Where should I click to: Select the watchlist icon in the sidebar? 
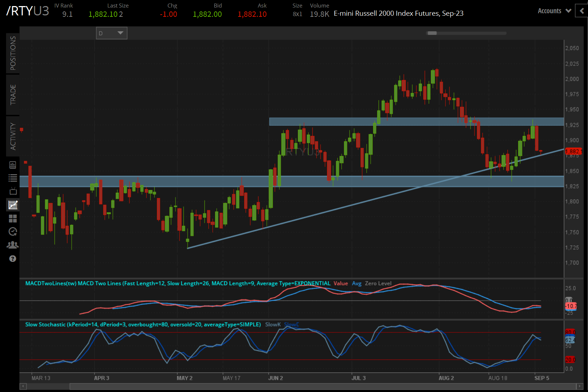13,178
